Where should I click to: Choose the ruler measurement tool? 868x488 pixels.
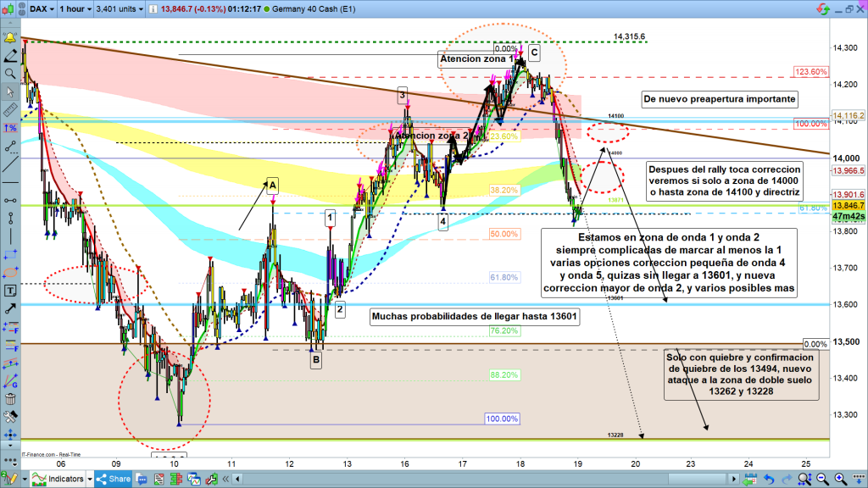tap(10, 111)
